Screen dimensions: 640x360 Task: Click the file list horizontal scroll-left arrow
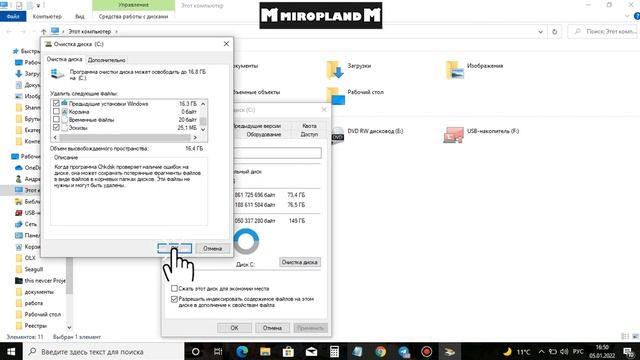coord(55,138)
